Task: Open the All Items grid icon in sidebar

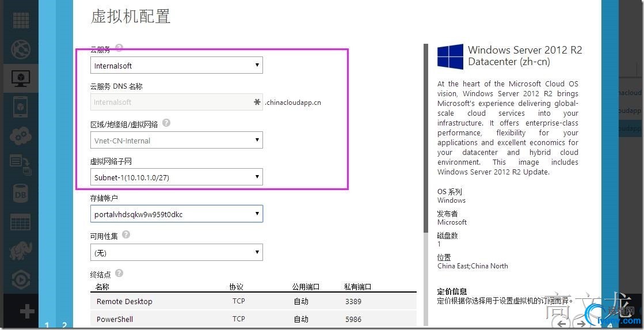Action: (21, 20)
